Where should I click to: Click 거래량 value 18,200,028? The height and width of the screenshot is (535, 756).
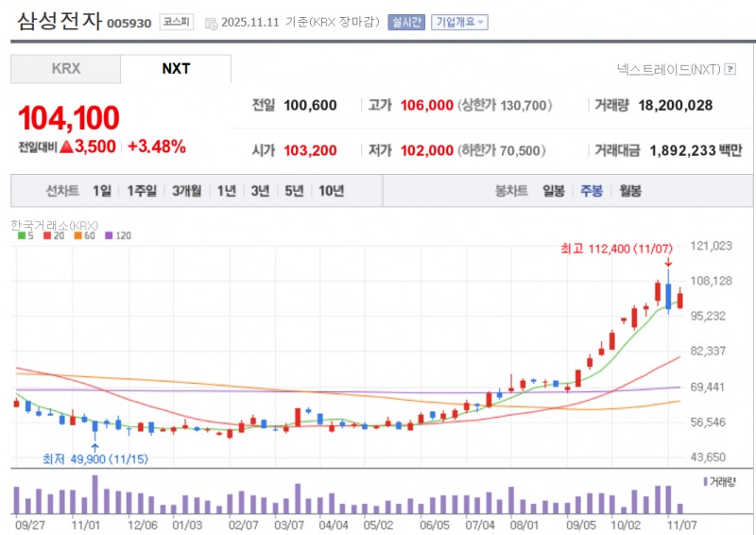pyautogui.click(x=675, y=105)
